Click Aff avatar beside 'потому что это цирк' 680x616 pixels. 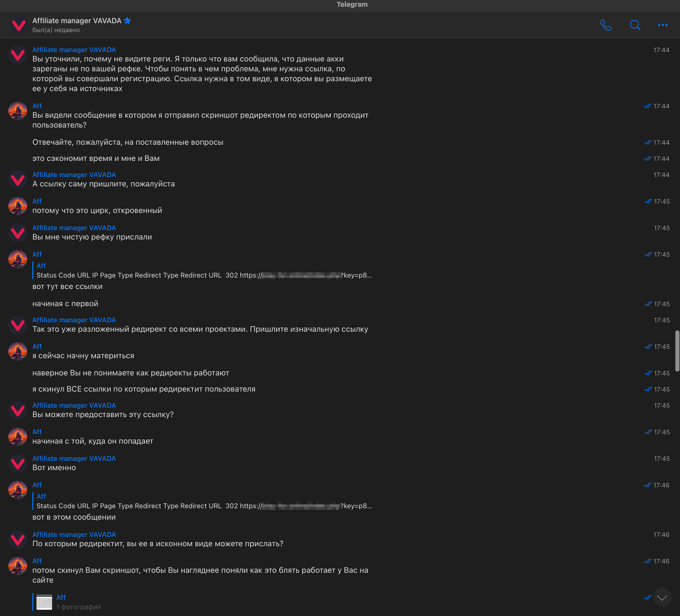[18, 206]
